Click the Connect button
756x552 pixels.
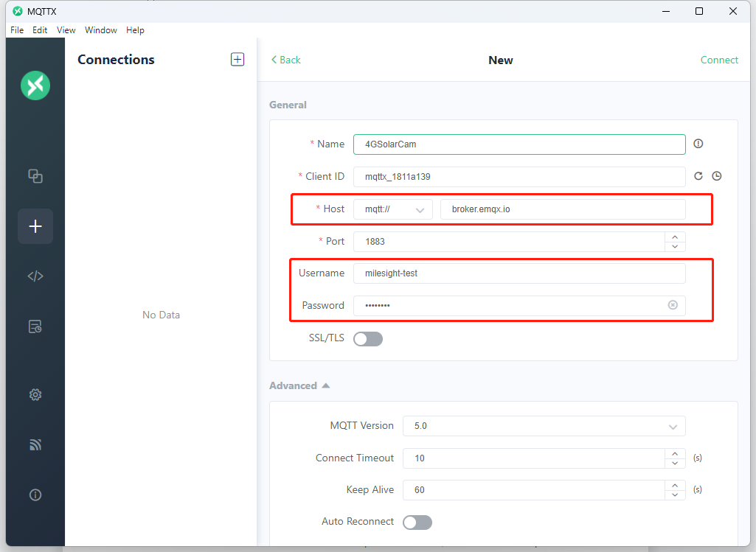pyautogui.click(x=719, y=60)
